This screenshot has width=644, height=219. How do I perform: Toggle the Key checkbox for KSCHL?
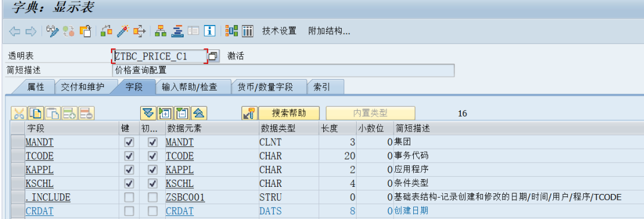coord(129,183)
